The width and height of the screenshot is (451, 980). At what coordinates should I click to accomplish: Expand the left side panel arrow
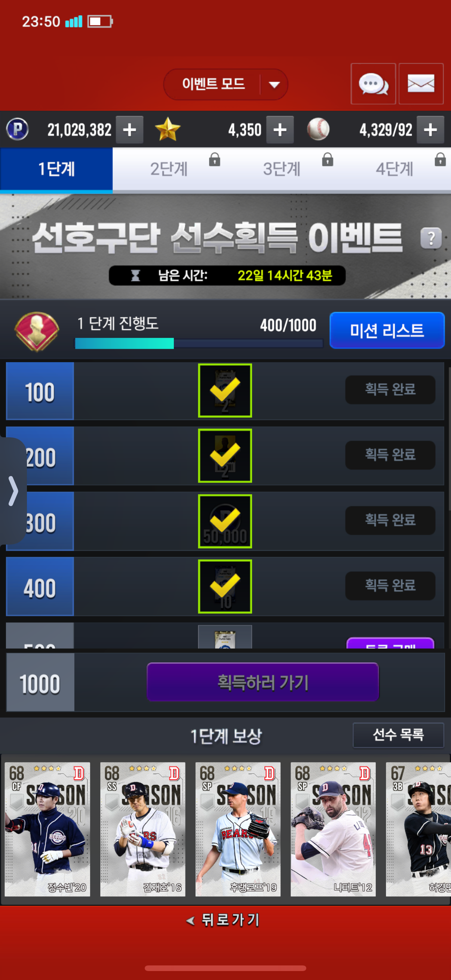pyautogui.click(x=13, y=491)
